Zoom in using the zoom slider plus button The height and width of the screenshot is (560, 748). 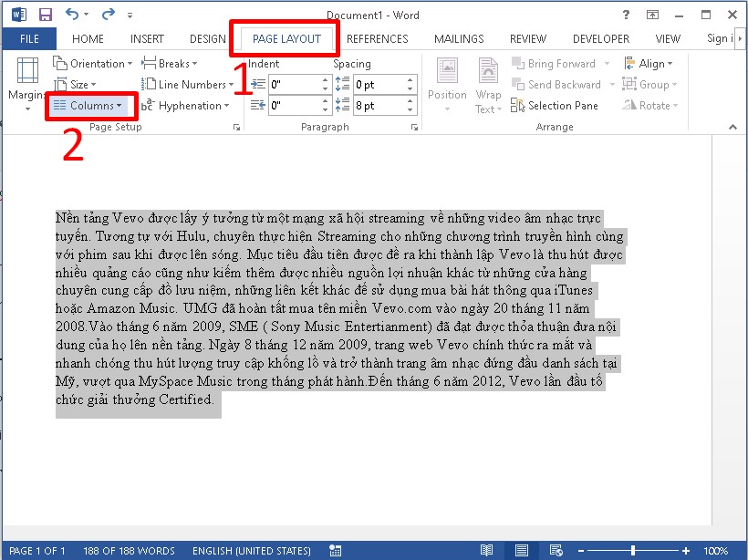coord(685,550)
